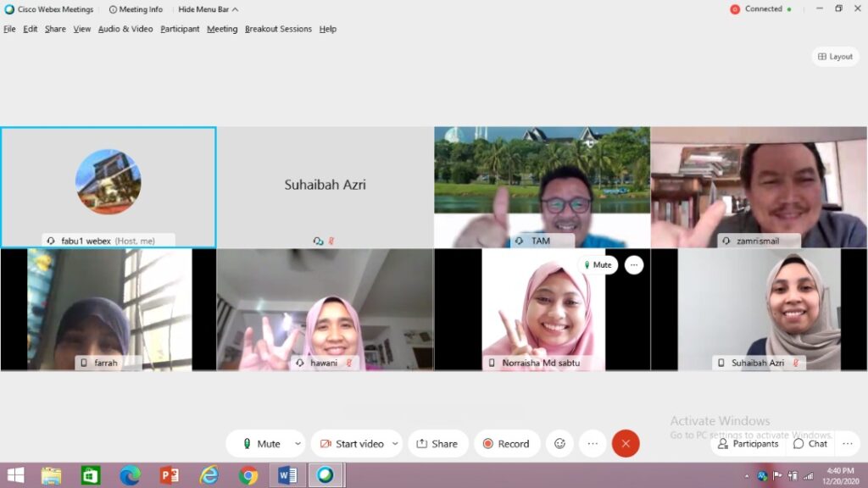Expand the video options arrow beside Start video
The width and height of the screenshot is (868, 488).
(x=395, y=443)
